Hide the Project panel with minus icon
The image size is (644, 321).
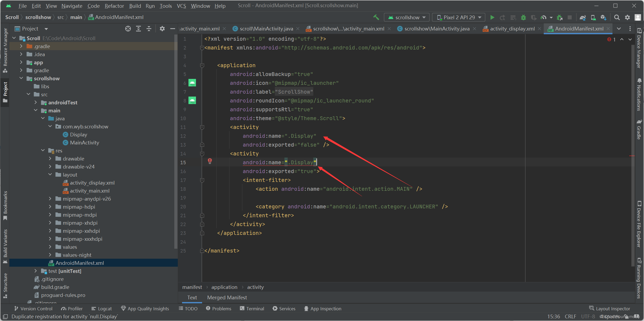(x=173, y=29)
